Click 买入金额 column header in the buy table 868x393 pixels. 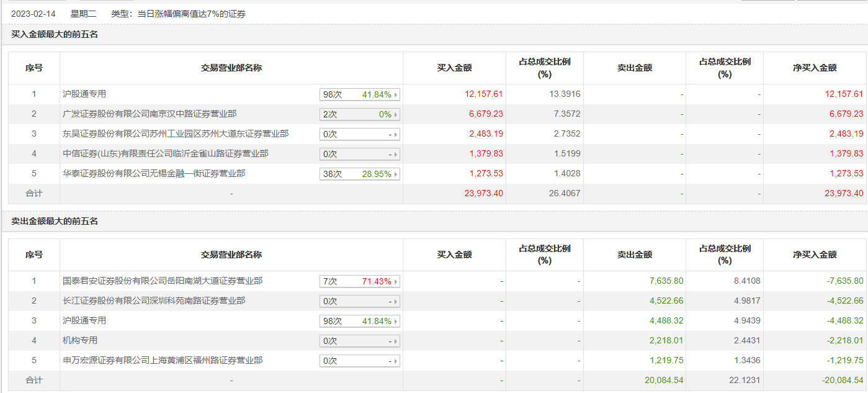click(x=454, y=68)
